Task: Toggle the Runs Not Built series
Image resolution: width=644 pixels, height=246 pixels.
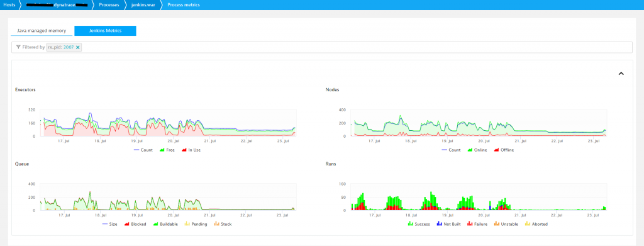Action: [x=449, y=224]
